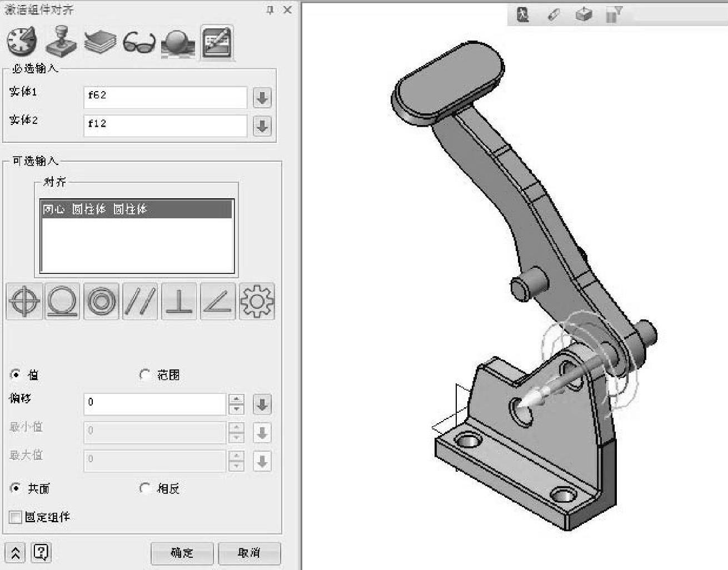Select the 值 radio button

[x=16, y=374]
